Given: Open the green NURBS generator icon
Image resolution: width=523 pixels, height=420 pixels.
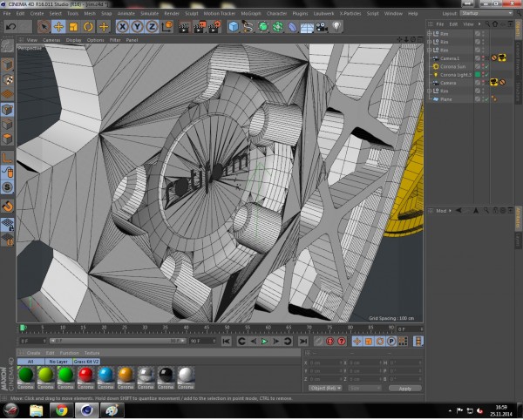Looking at the screenshot, I should click(x=263, y=27).
